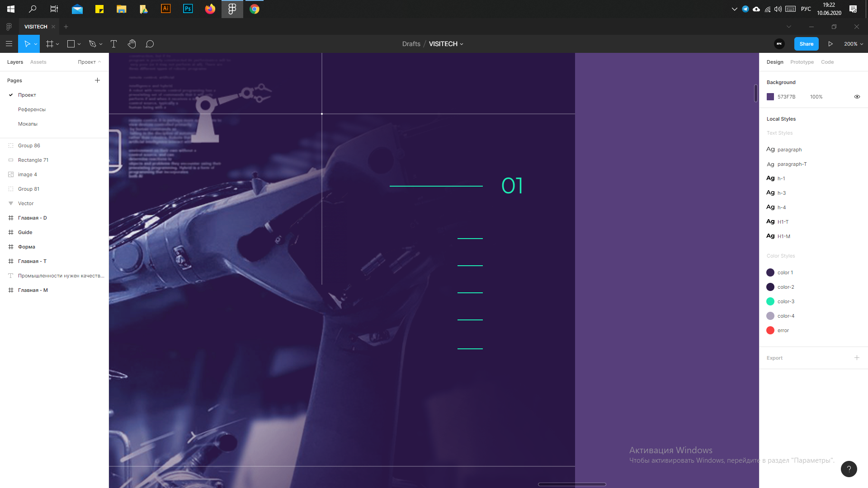868x488 pixels.
Task: Open Photoshop from taskbar
Action: tap(188, 9)
